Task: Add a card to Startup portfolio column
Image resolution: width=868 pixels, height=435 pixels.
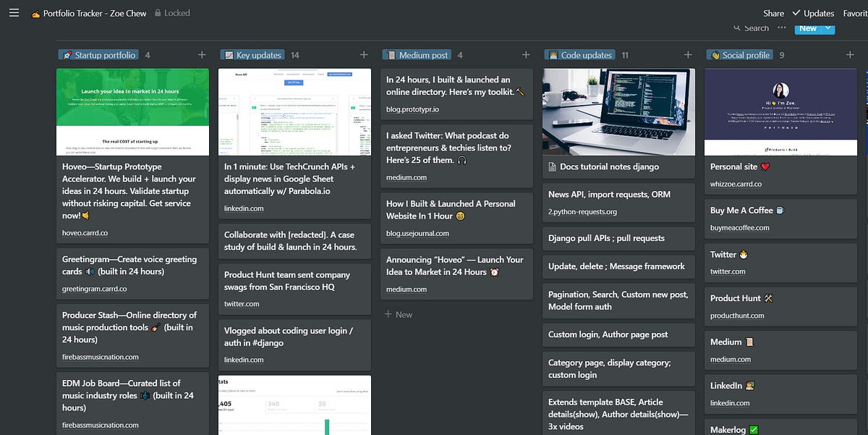Action: (202, 55)
